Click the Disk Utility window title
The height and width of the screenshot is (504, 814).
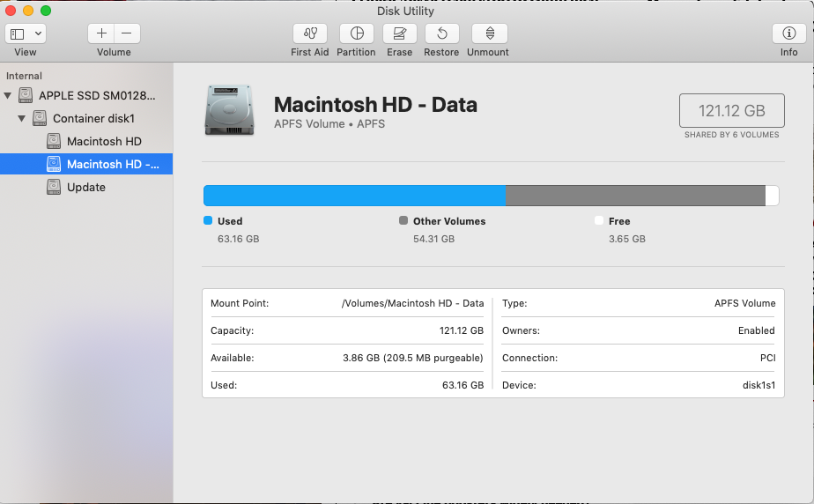pyautogui.click(x=405, y=11)
